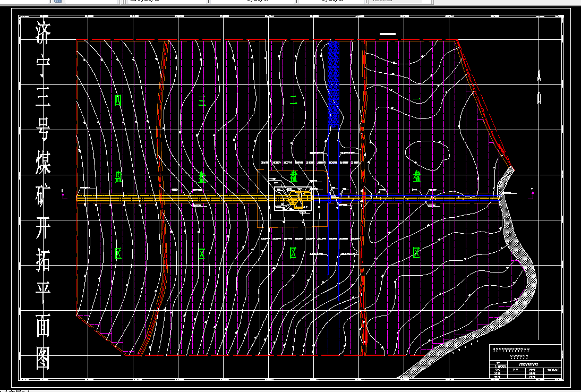Screen dimensions: 581x392
Task: Select the green 四 panel label
Action: tap(118, 100)
